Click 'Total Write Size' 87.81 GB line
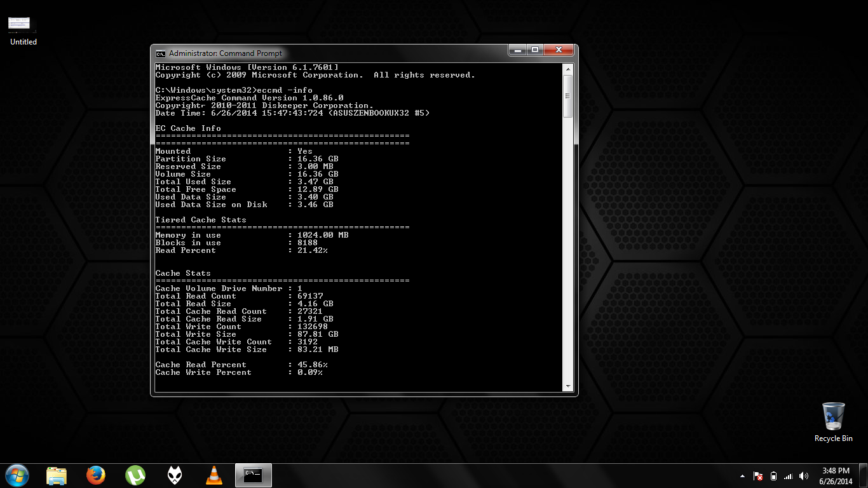The image size is (868, 488). click(x=247, y=334)
